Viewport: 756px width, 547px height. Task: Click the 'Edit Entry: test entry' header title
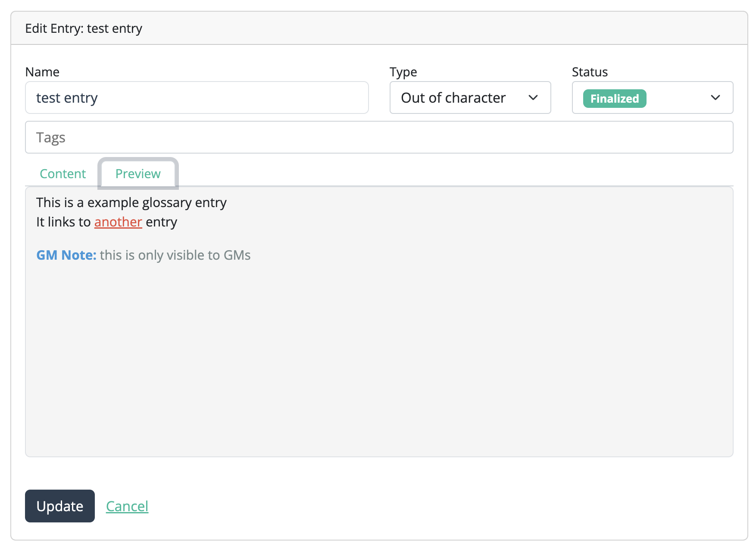click(x=84, y=28)
